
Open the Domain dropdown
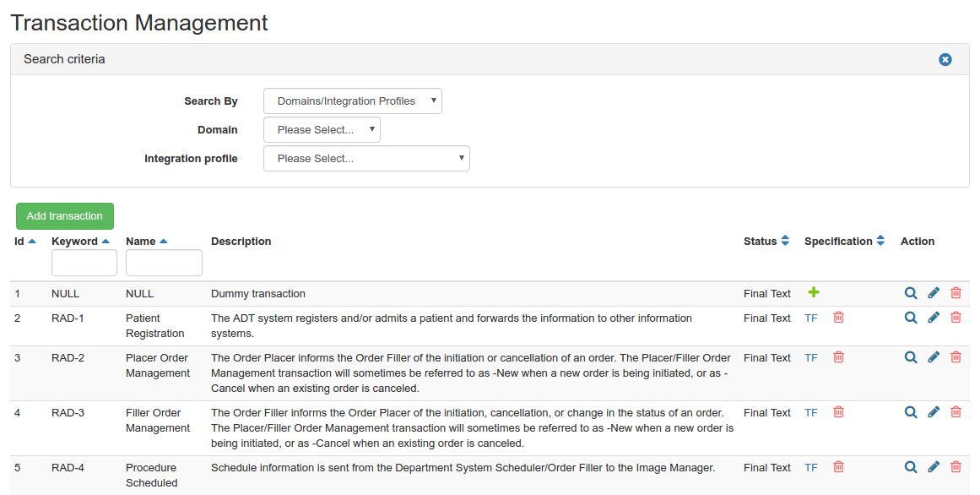322,130
